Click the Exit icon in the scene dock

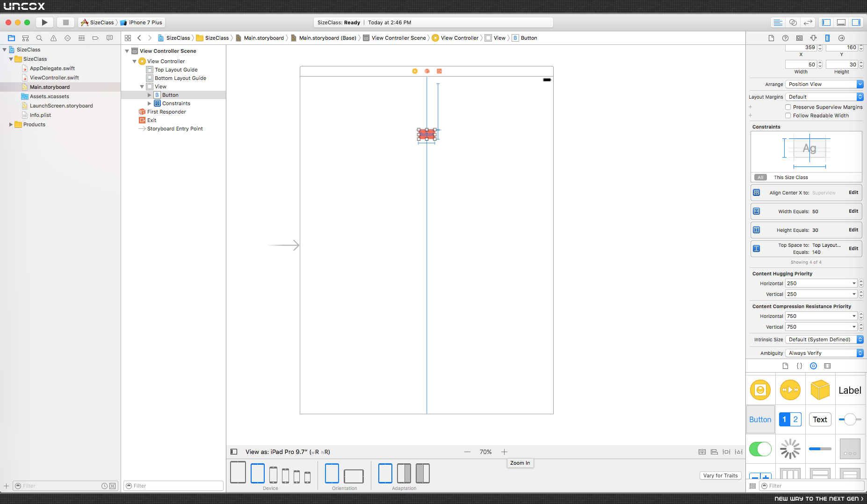[439, 71]
